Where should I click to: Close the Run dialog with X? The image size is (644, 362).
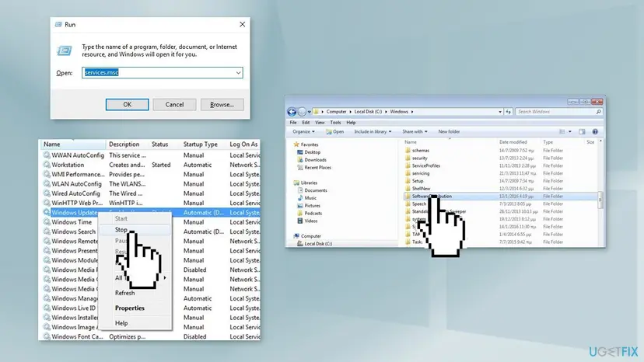tap(243, 25)
